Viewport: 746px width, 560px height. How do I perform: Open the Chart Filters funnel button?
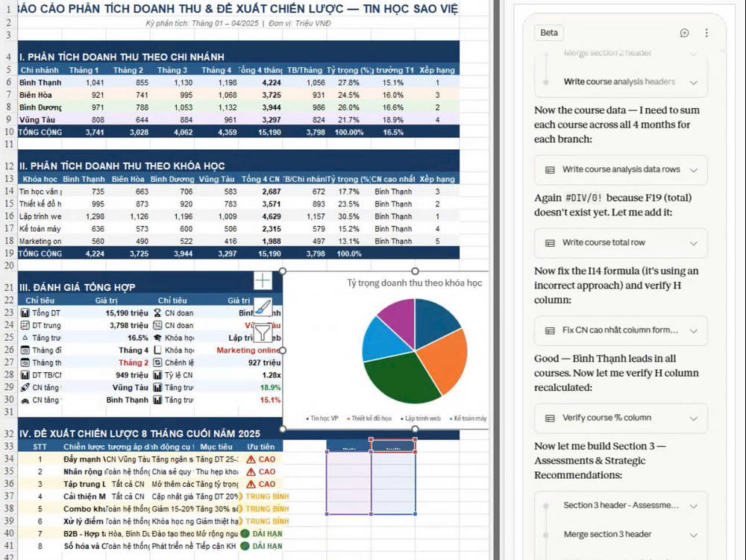[263, 333]
